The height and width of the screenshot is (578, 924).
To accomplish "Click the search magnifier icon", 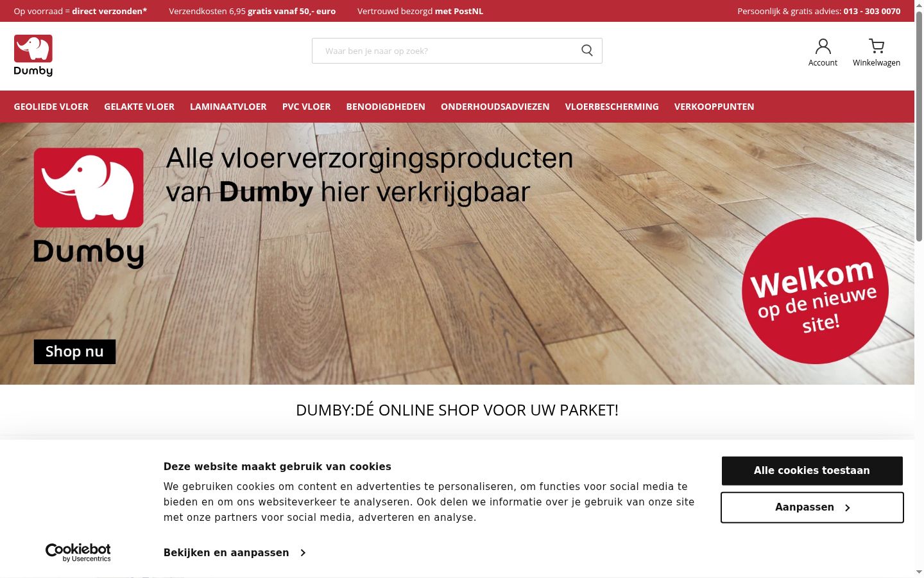I will (587, 51).
